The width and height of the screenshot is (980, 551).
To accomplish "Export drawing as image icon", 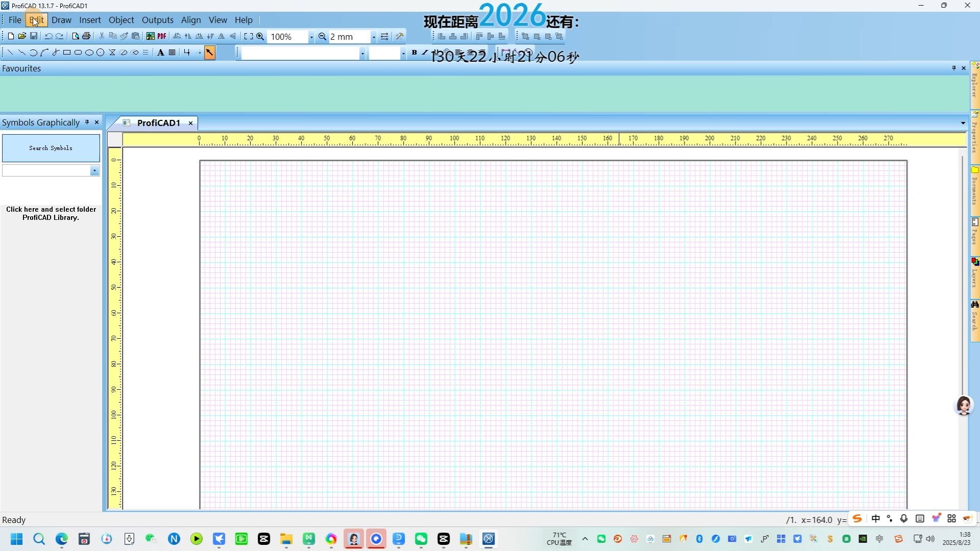I will [x=151, y=36].
